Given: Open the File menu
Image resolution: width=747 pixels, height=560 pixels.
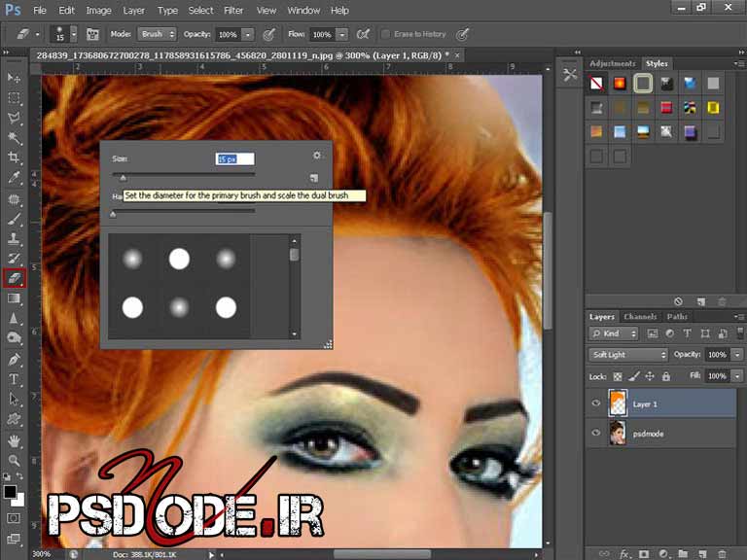Looking at the screenshot, I should click(x=40, y=11).
